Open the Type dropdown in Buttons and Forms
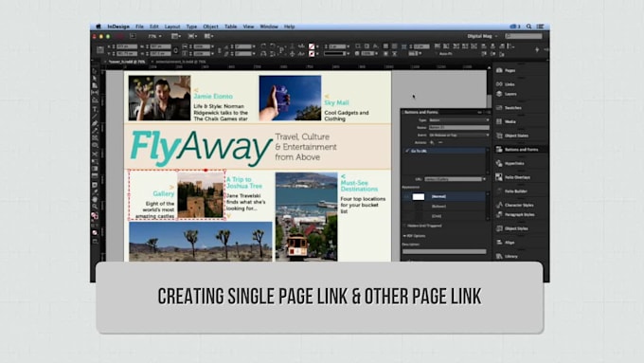This screenshot has width=644, height=363. (459, 120)
